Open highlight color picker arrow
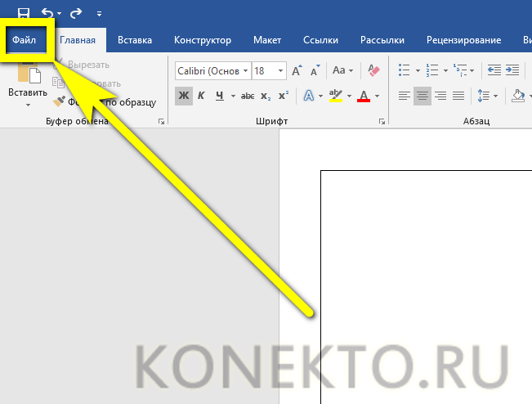532x404 pixels. (349, 97)
